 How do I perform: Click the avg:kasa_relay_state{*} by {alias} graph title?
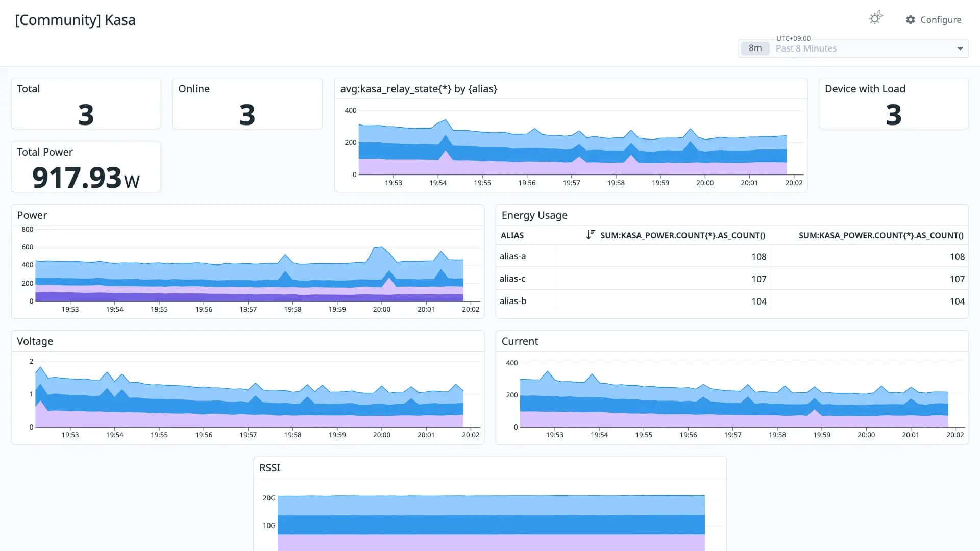click(x=419, y=89)
